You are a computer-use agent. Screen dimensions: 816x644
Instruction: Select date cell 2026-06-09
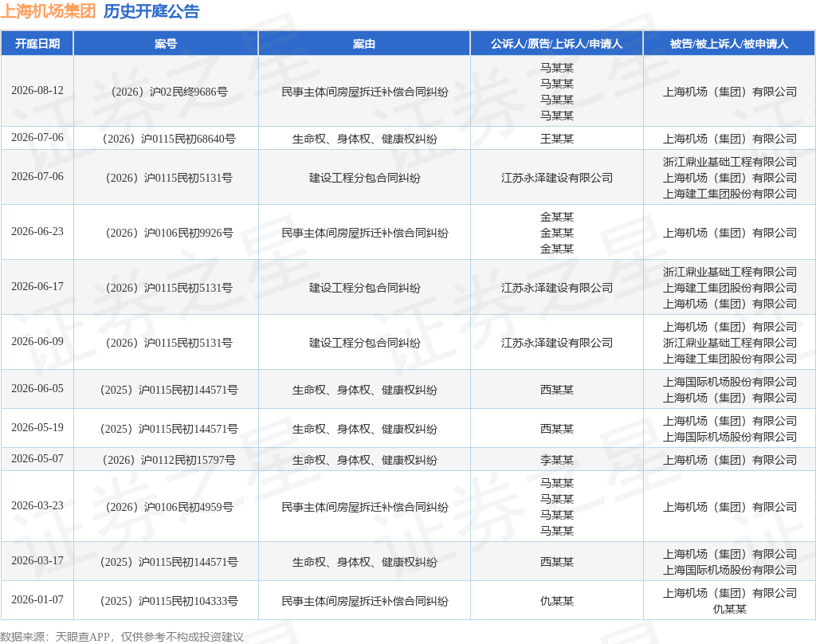(37, 341)
